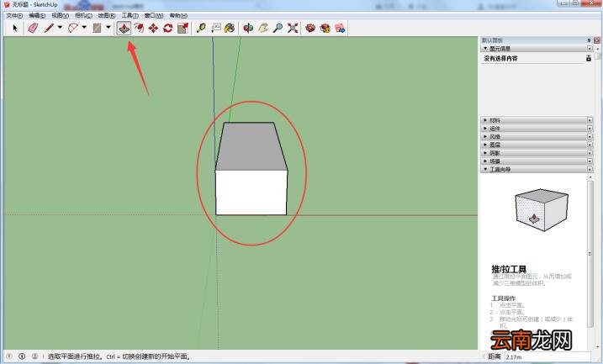
Task: Select the arrow Select tool
Action: [x=15, y=28]
